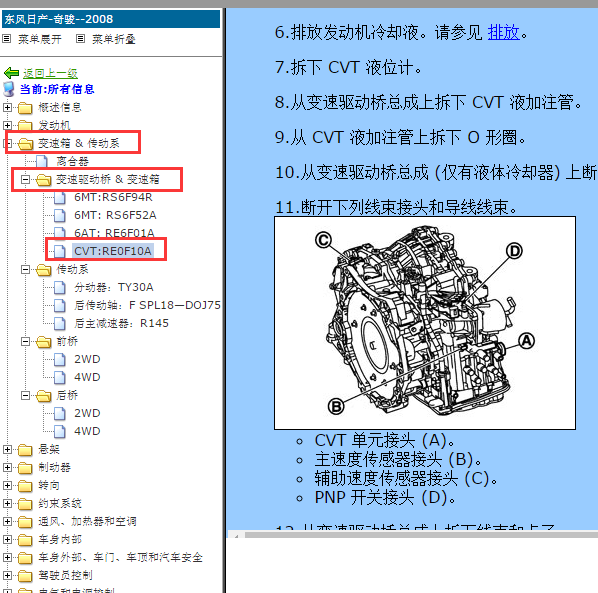This screenshot has height=593, width=598.
Task: Click the 当前:所有信息 computer icon
Action: pyautogui.click(x=9, y=89)
